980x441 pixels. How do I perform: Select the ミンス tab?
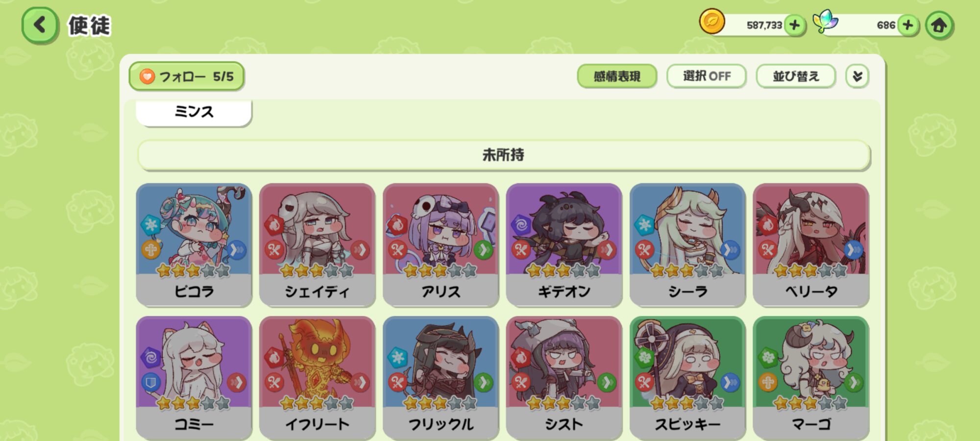pos(194,112)
